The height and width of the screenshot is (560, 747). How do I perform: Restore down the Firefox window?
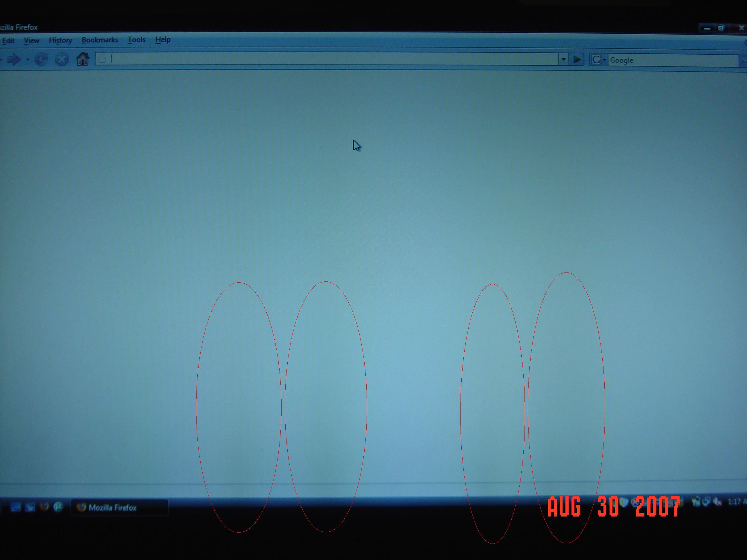click(721, 28)
